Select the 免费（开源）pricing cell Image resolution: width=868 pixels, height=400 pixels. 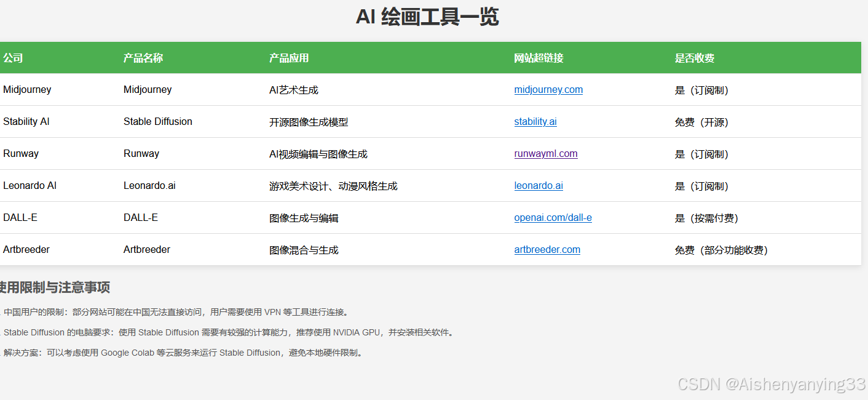coord(701,122)
